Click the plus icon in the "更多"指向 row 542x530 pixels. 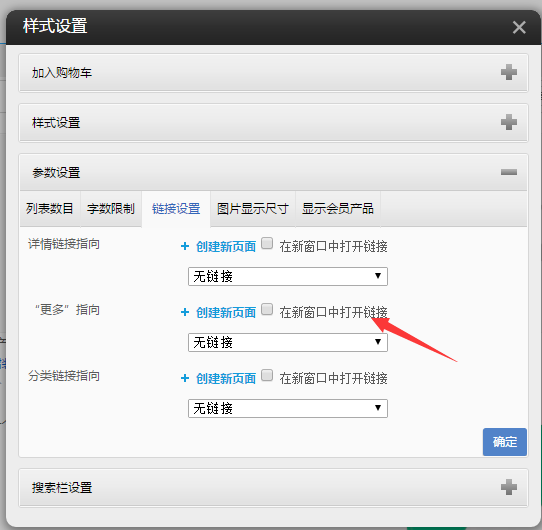click(x=185, y=312)
